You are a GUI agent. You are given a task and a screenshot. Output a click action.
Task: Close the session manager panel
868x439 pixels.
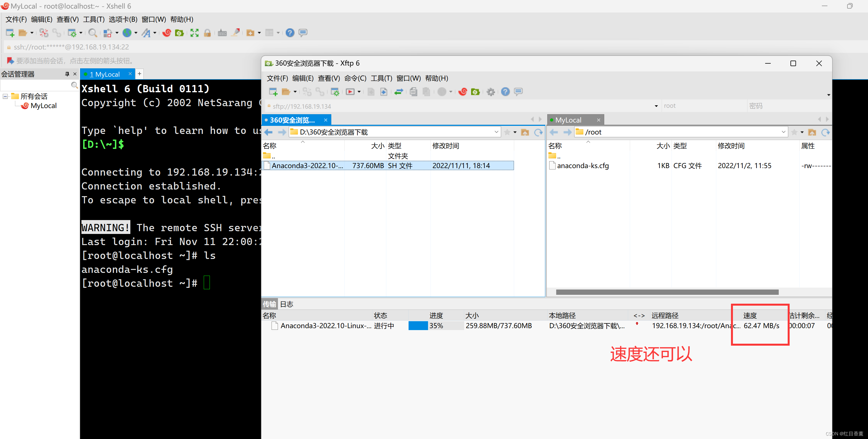tap(75, 74)
